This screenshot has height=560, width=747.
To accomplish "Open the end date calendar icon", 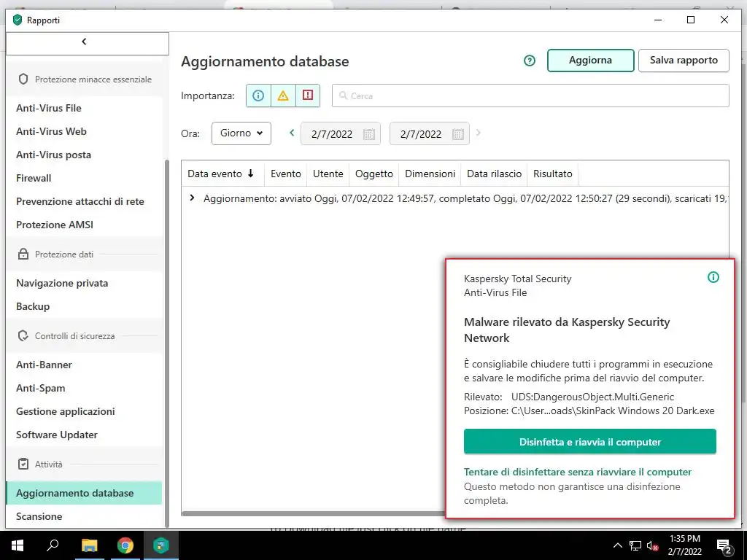I will pyautogui.click(x=458, y=134).
